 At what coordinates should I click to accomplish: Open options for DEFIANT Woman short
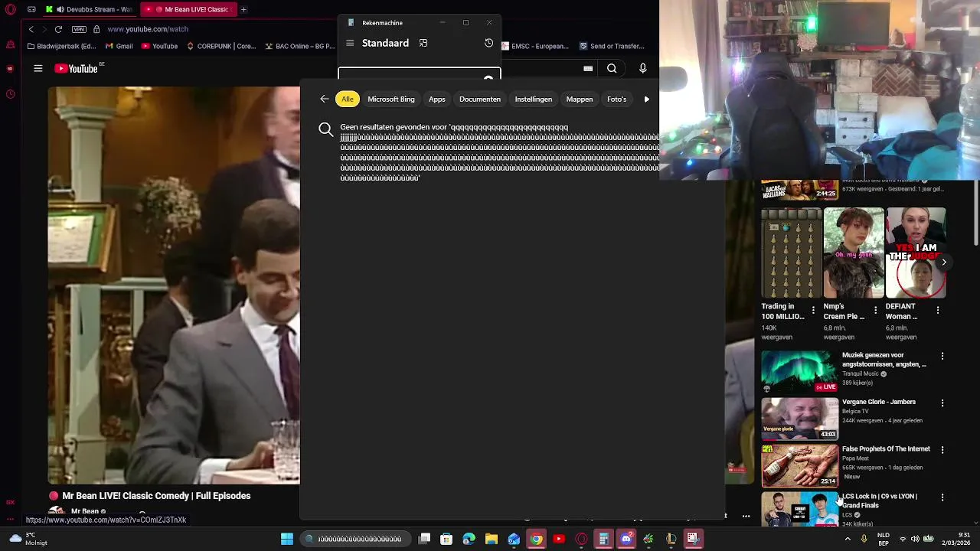pyautogui.click(x=938, y=310)
